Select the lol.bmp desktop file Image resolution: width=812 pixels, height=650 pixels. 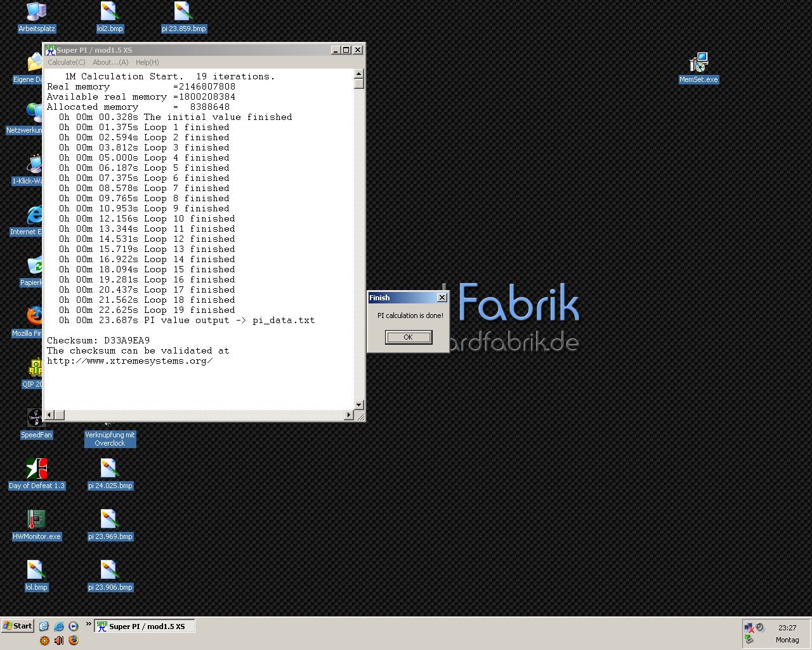pyautogui.click(x=36, y=575)
